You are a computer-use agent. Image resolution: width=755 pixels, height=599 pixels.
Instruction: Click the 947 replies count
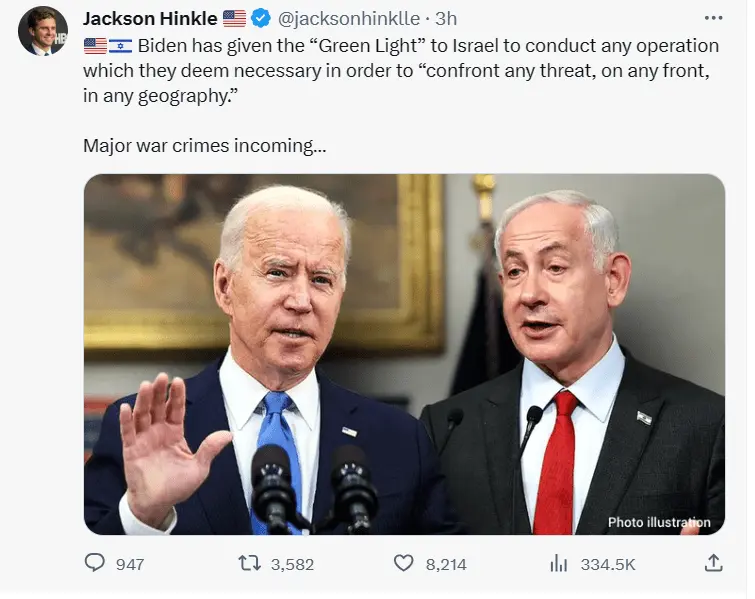(130, 564)
